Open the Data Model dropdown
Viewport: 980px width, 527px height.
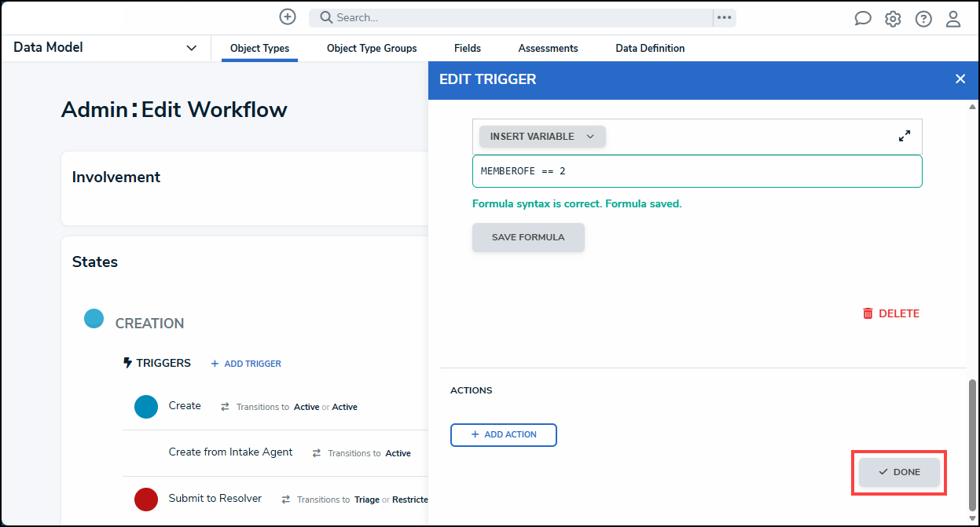click(x=105, y=48)
